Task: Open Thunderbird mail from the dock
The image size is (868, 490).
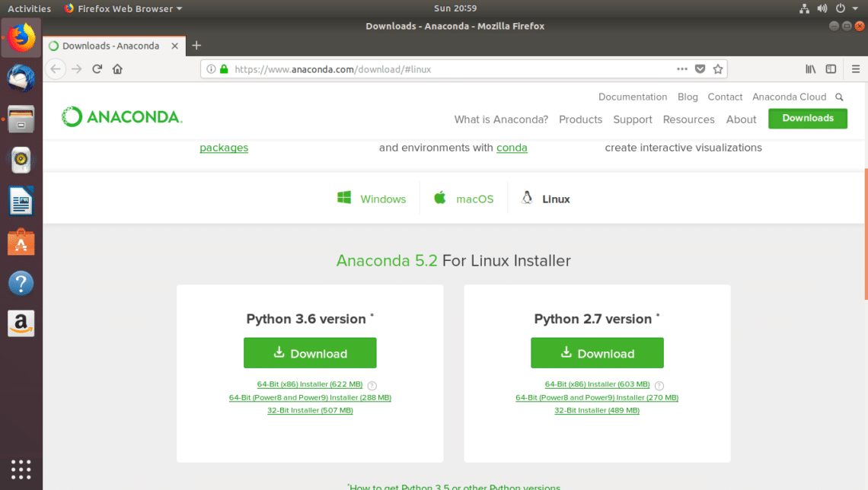Action: point(21,78)
